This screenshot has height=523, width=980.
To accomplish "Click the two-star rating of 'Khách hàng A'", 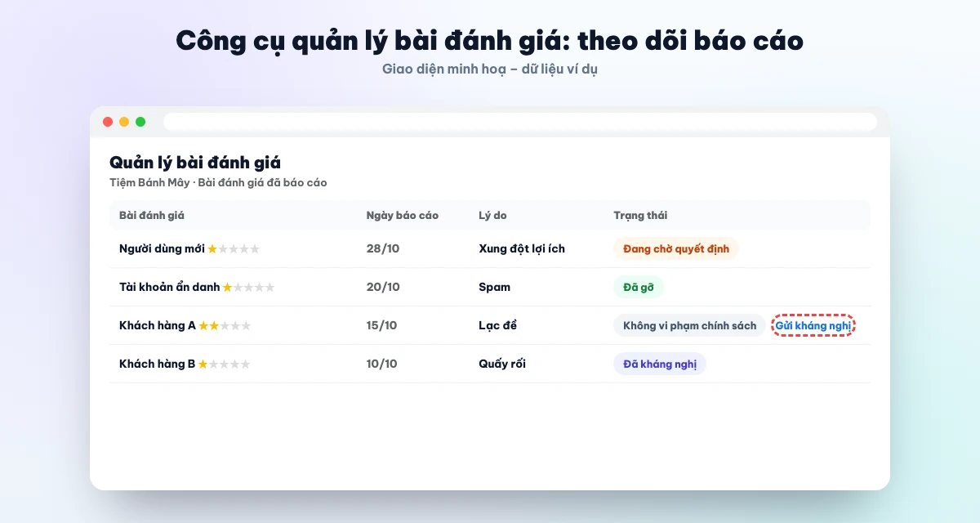I will point(225,325).
